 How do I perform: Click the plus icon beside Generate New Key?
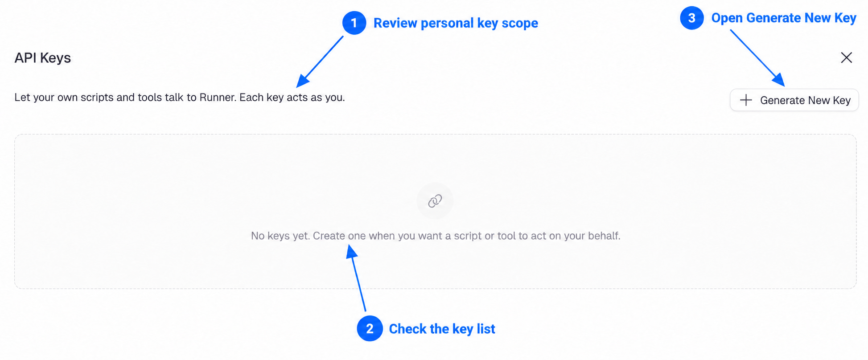point(746,100)
